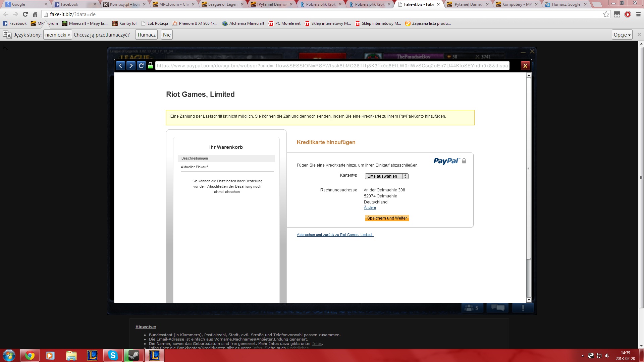Show hidden system tray icons

(583, 356)
